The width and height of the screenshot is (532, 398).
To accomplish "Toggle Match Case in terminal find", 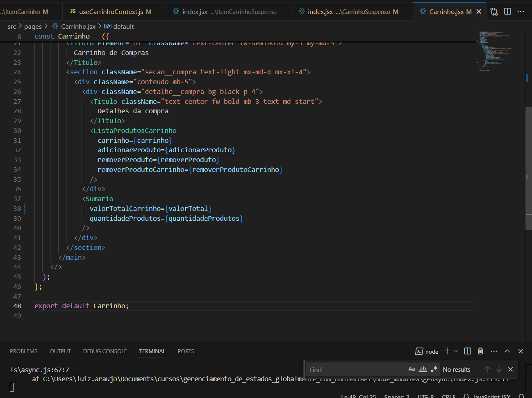I will tap(412, 369).
